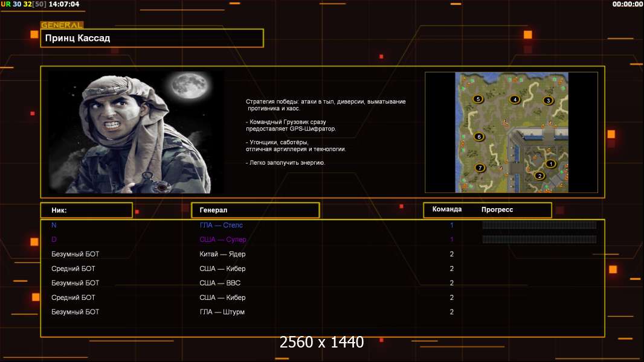This screenshot has height=362, width=644.
Task: Click player N's loading progress bar
Action: (539, 225)
